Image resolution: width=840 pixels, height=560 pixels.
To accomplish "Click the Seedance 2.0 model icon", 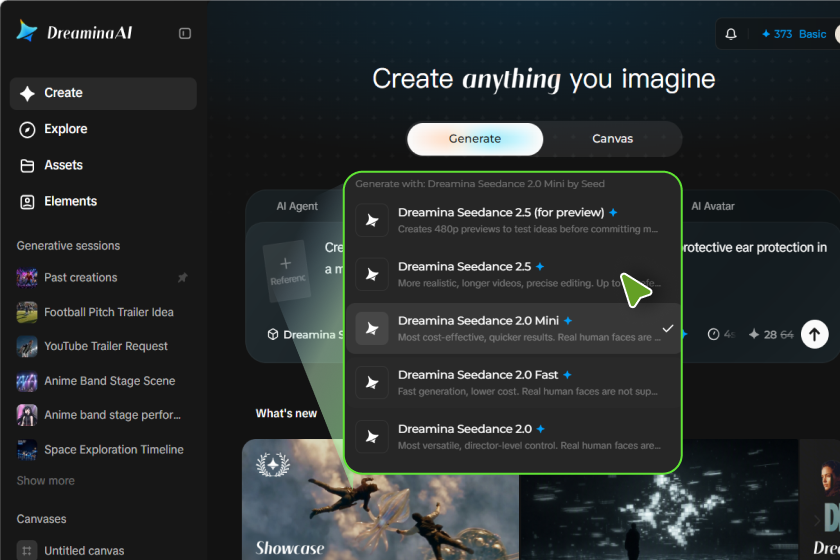I will (372, 437).
